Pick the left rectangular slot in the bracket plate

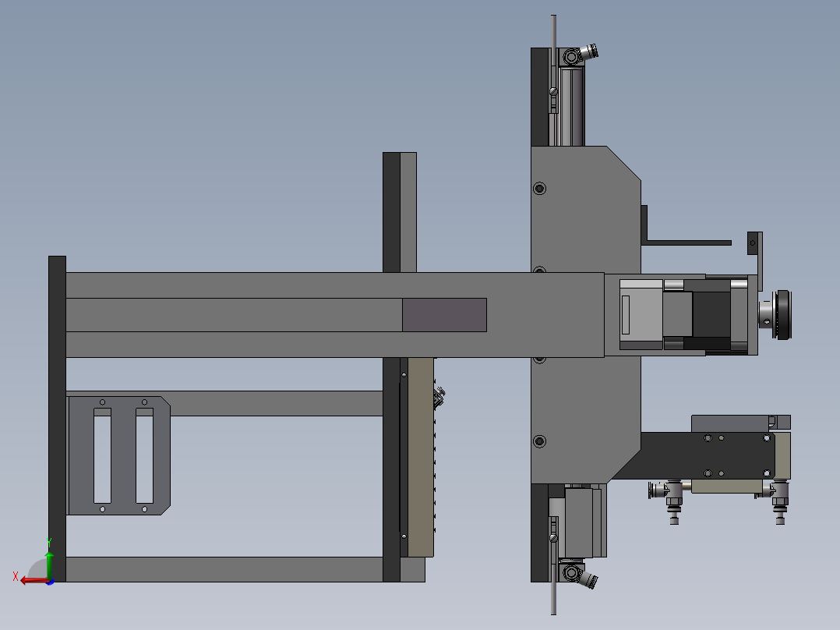(x=102, y=456)
